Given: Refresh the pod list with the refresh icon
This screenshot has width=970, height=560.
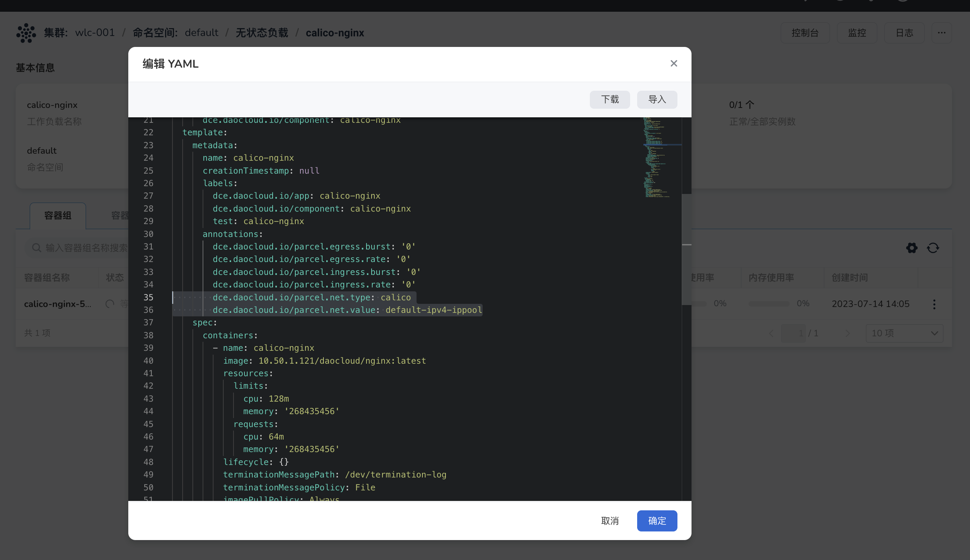Looking at the screenshot, I should 933,248.
